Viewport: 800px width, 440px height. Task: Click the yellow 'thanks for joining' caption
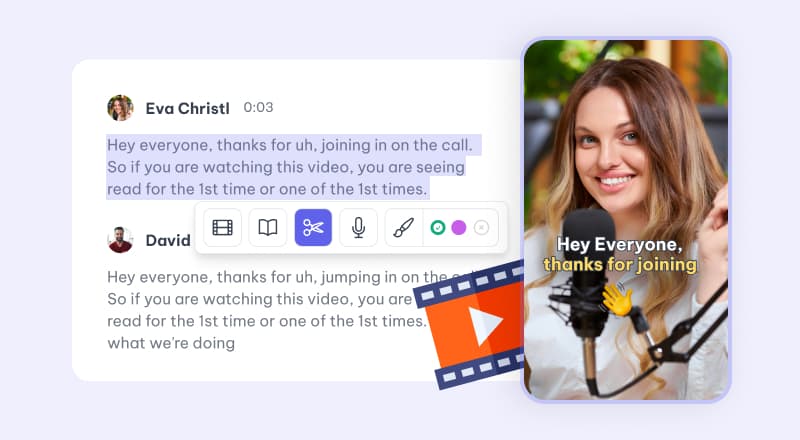619,265
